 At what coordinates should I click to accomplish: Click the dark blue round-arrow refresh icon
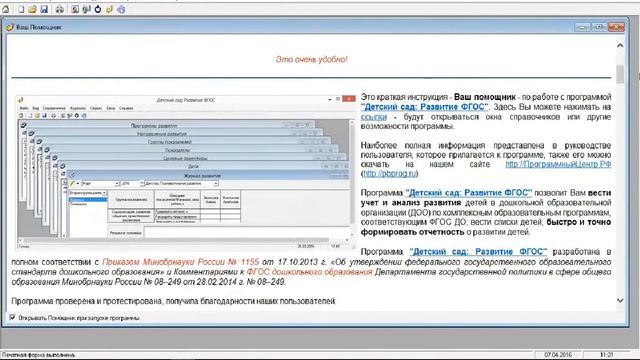tap(98, 9)
